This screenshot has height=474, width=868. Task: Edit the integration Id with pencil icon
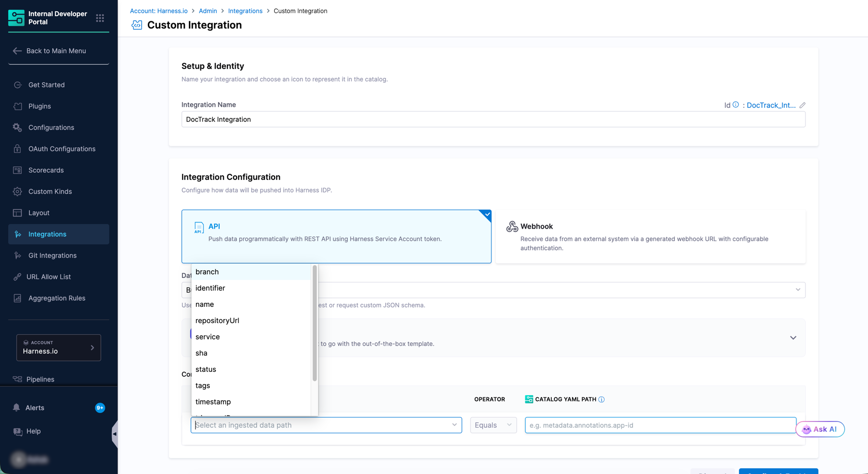click(803, 105)
